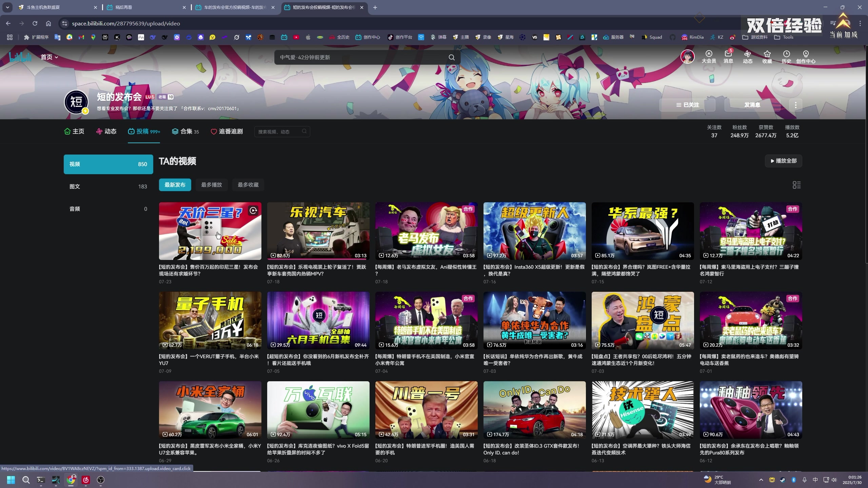The height and width of the screenshot is (488, 868).
Task: Open 游戏资料 bookmark folder
Action: click(x=755, y=37)
